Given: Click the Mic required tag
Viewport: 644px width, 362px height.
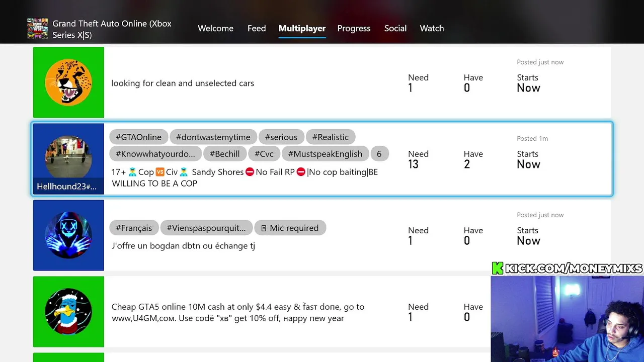Looking at the screenshot, I should tap(290, 228).
